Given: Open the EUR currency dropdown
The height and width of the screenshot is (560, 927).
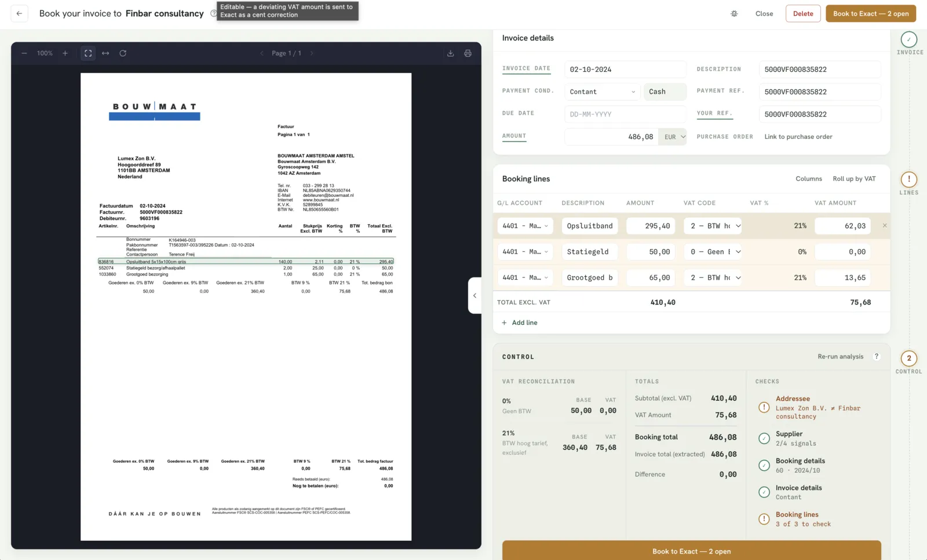Looking at the screenshot, I should coord(673,137).
